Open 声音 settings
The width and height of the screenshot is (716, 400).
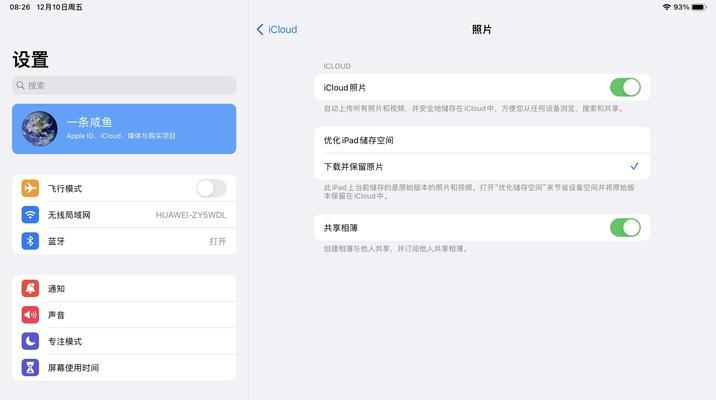coord(124,315)
